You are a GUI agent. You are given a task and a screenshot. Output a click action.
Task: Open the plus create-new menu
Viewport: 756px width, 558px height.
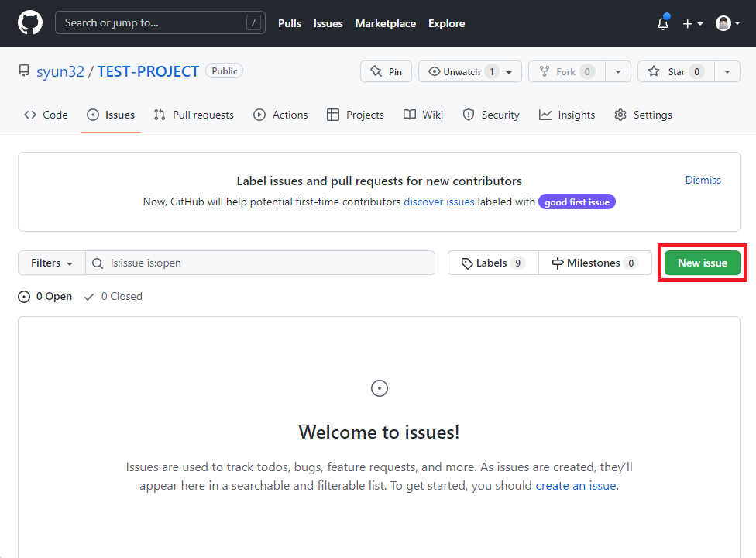pos(692,23)
